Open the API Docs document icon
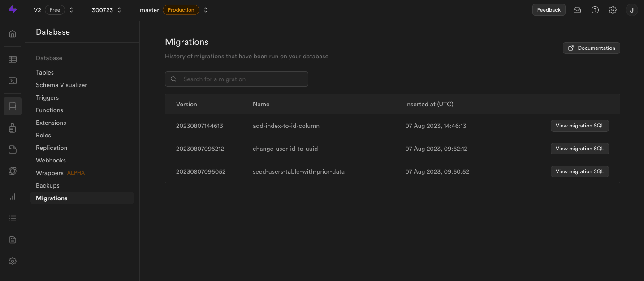 click(13, 240)
